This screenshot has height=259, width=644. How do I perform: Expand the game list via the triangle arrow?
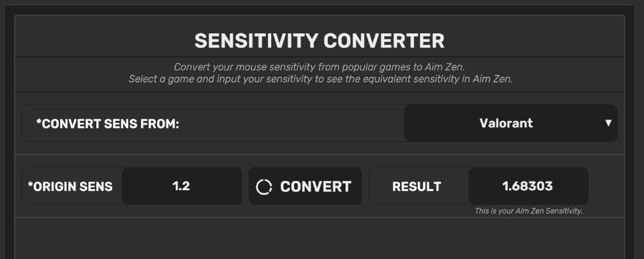[609, 123]
